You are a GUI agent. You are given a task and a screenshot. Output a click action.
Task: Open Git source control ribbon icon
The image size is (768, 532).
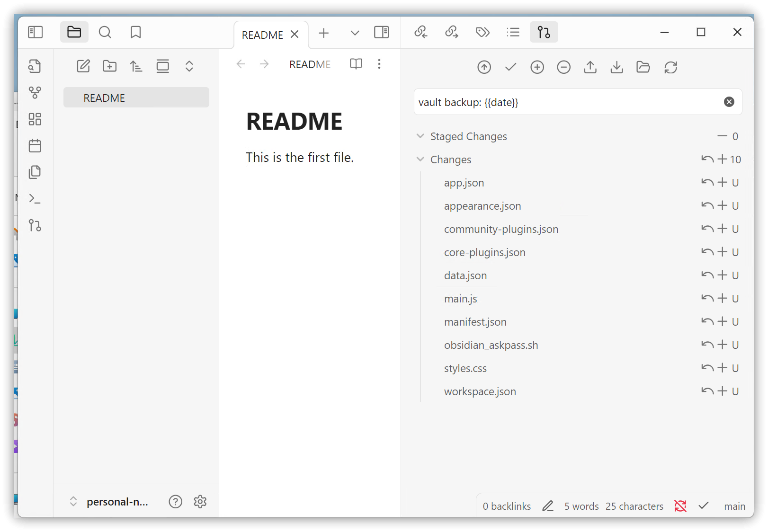tap(35, 225)
